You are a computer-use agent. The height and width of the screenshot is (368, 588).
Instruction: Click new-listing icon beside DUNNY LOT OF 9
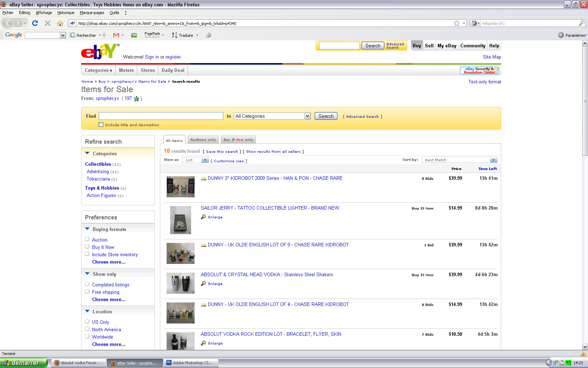(x=204, y=245)
